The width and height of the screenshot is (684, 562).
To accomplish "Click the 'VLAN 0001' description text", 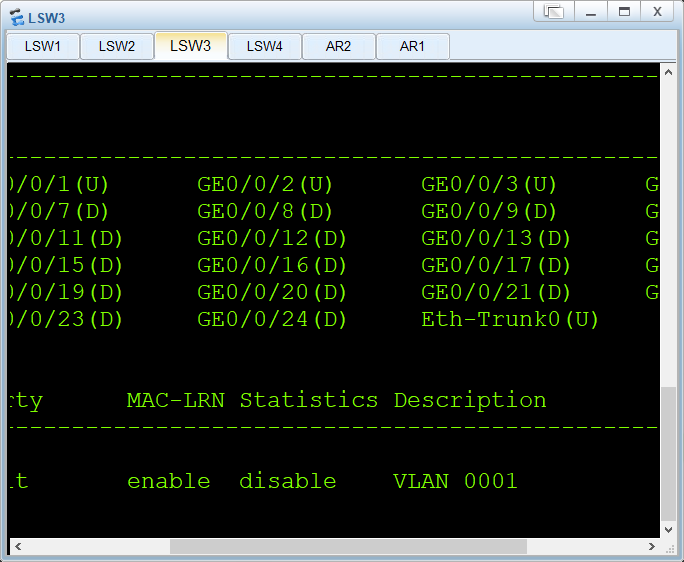I will pyautogui.click(x=455, y=481).
